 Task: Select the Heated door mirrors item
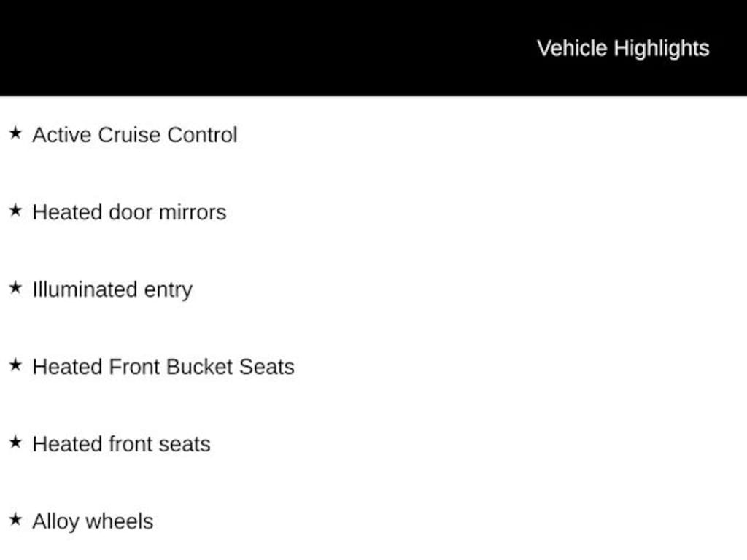click(129, 212)
